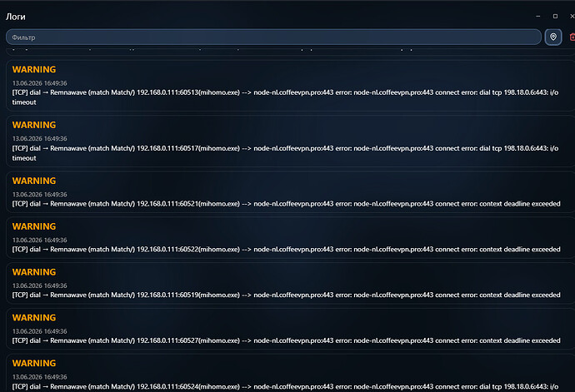Click the timestamp above the 60513 message
This screenshot has height=392, width=575.
pos(40,83)
